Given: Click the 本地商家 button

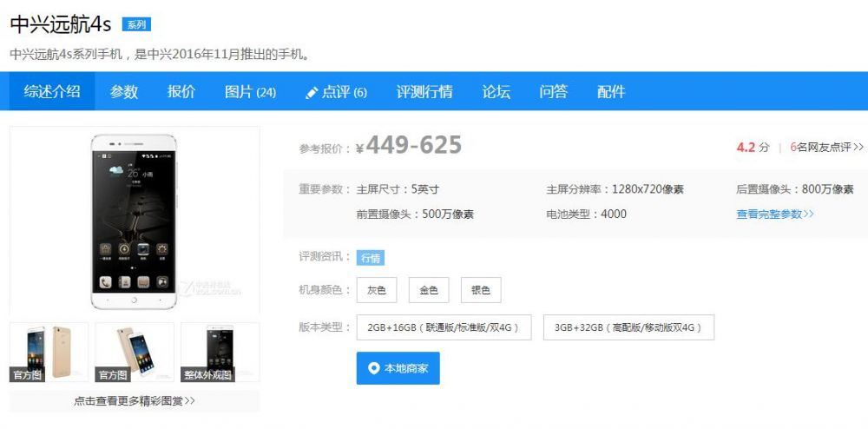Looking at the screenshot, I should coord(398,368).
